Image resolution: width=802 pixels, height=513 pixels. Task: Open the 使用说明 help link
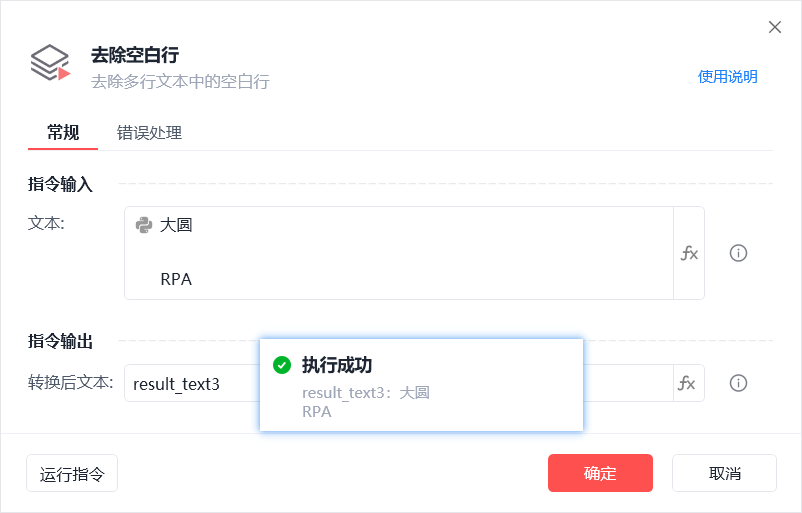[727, 77]
